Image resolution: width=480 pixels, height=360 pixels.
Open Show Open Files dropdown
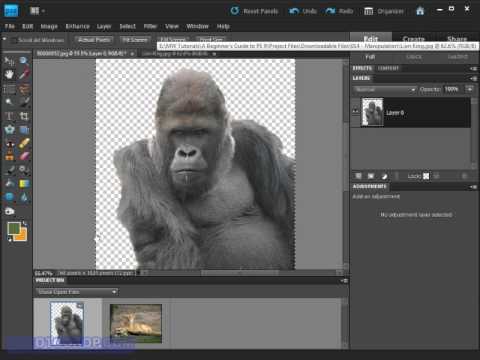tap(77, 292)
